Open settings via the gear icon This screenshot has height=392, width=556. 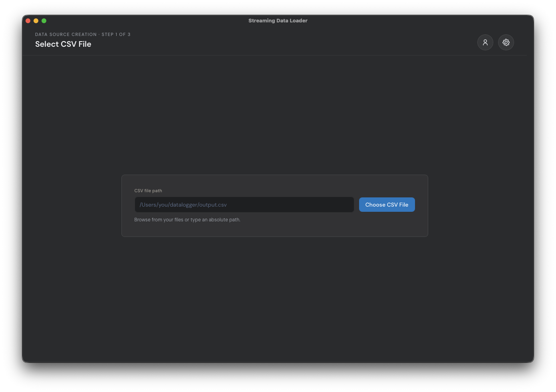[506, 42]
